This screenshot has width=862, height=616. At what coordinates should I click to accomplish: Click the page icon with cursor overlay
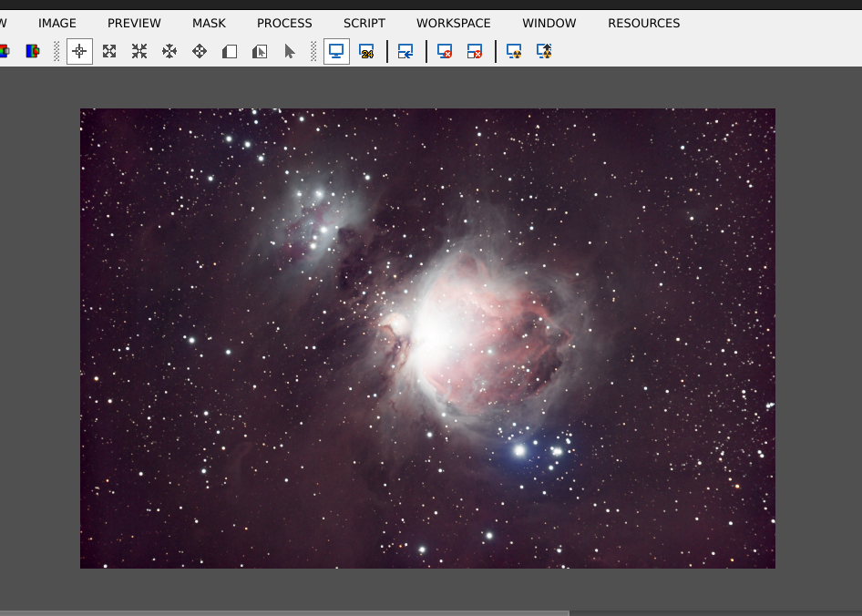point(260,52)
